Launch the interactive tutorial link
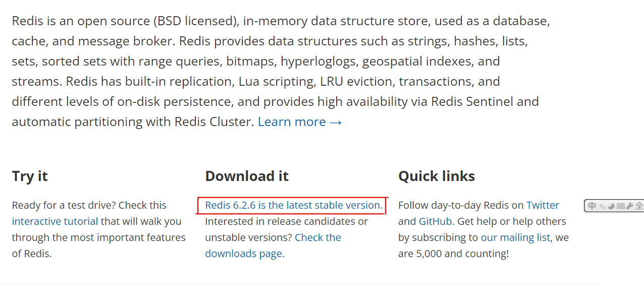Image resolution: width=644 pixels, height=304 pixels. click(55, 221)
